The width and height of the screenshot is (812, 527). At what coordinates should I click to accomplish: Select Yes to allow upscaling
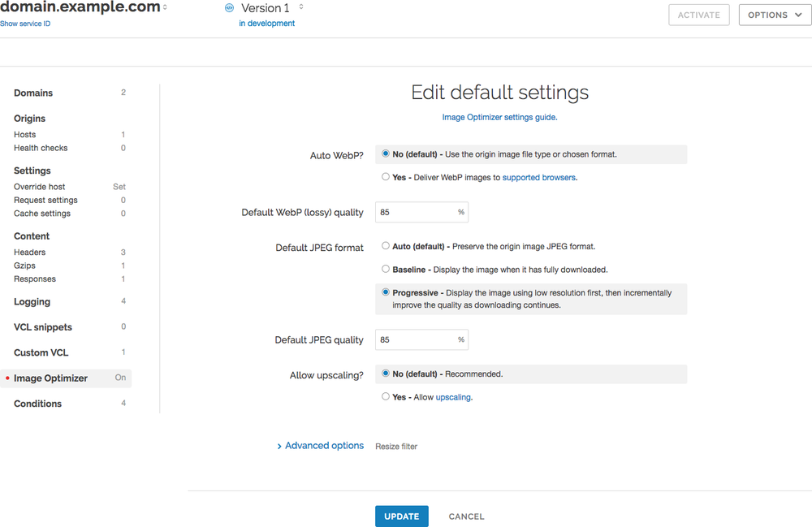pyautogui.click(x=386, y=397)
